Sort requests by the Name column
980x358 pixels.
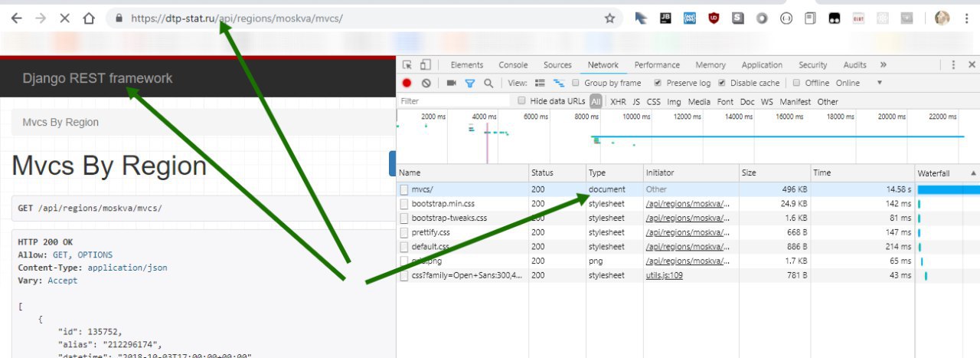pyautogui.click(x=462, y=173)
